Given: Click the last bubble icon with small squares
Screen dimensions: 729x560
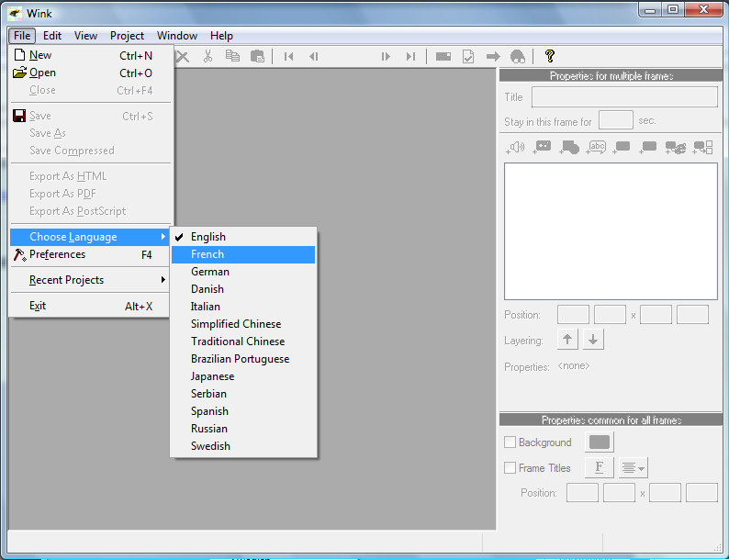Looking at the screenshot, I should tap(703, 147).
